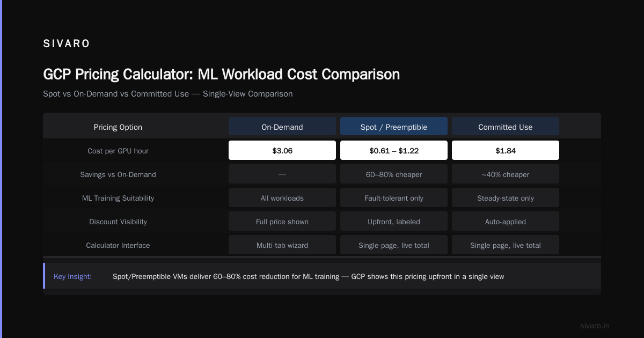Click the $1.84 price cell
Screen dimensions: 644x338
point(506,151)
